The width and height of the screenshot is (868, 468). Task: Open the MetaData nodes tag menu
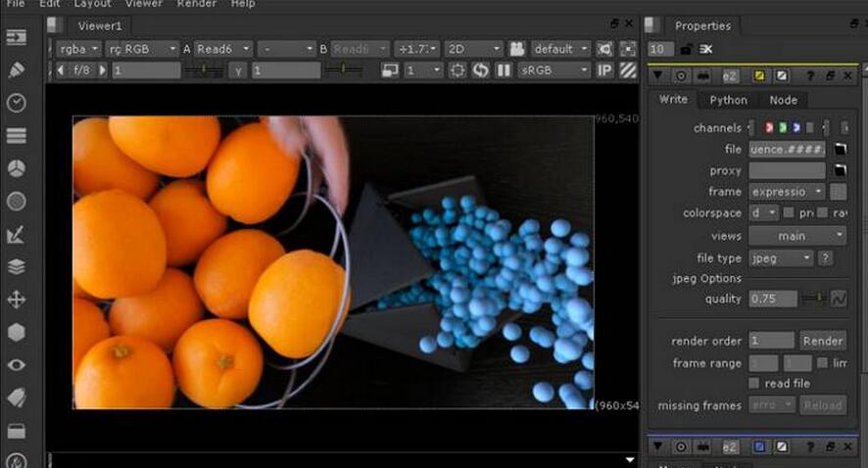(17, 398)
